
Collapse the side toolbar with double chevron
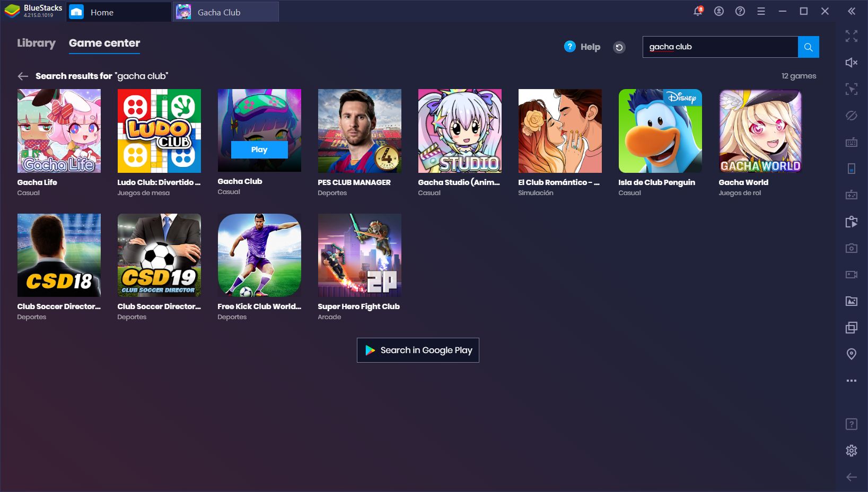point(852,11)
